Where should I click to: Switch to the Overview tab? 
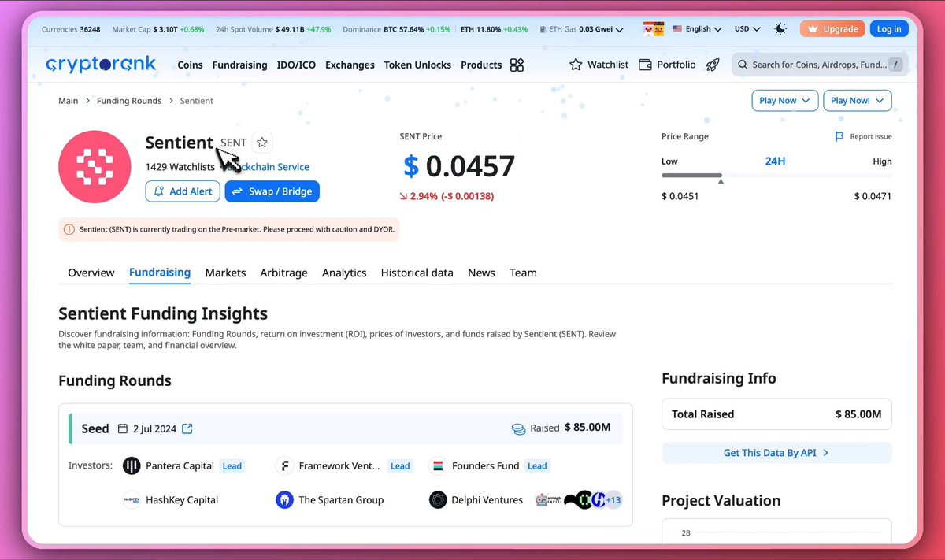tap(91, 273)
